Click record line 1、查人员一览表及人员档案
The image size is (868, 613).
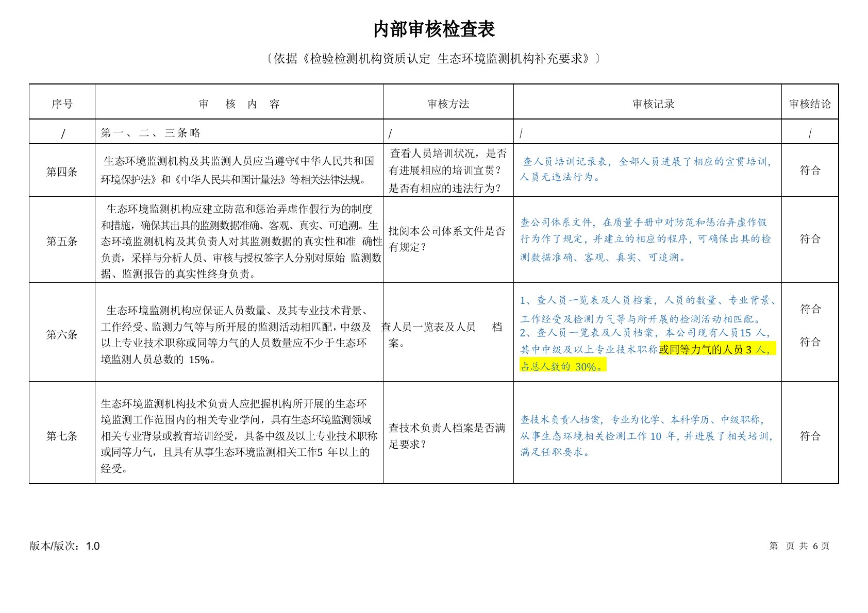648,309
